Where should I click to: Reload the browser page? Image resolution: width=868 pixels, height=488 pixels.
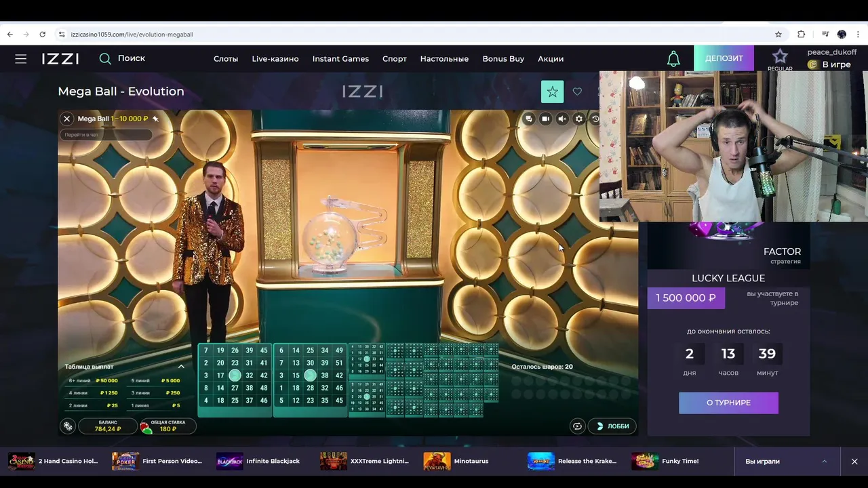coord(42,34)
